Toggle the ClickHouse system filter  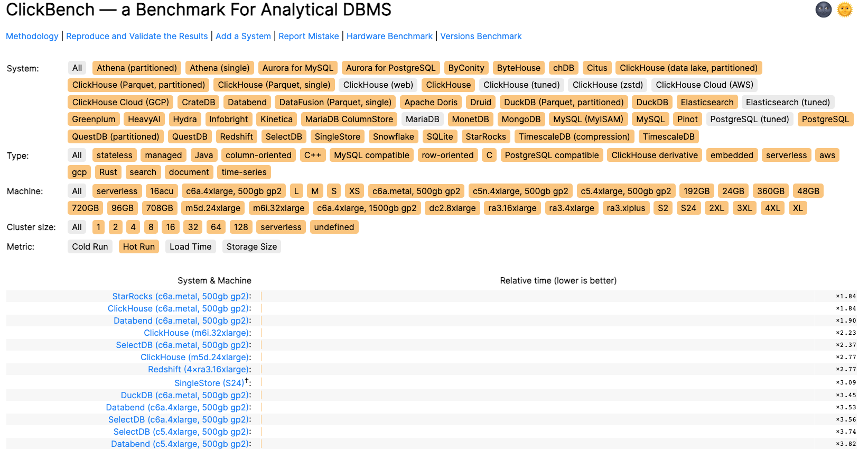447,85
